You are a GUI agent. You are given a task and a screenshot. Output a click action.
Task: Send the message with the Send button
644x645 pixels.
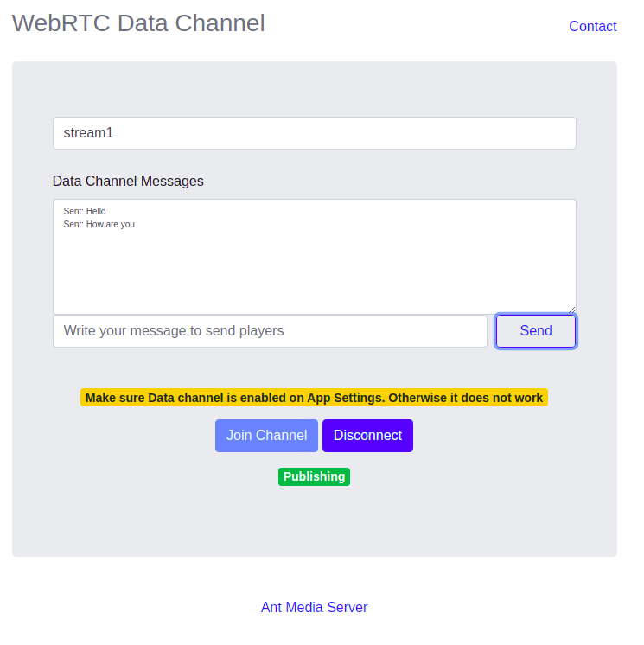click(535, 331)
